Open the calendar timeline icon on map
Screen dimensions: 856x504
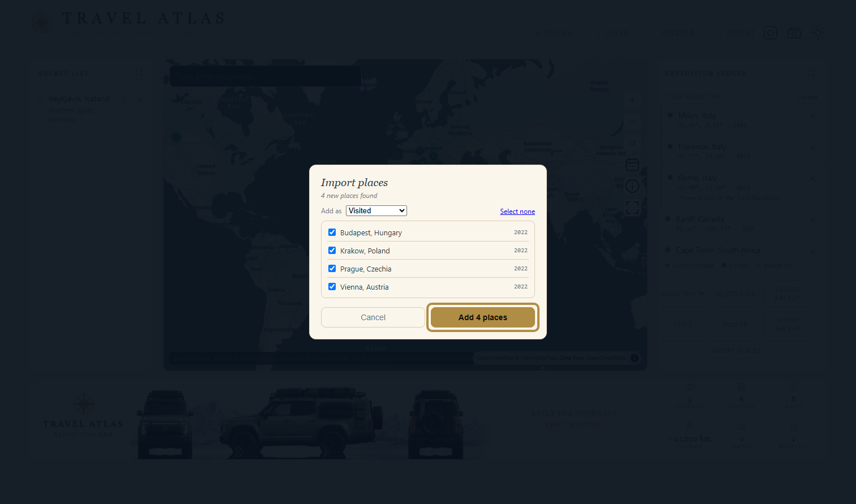(x=632, y=165)
